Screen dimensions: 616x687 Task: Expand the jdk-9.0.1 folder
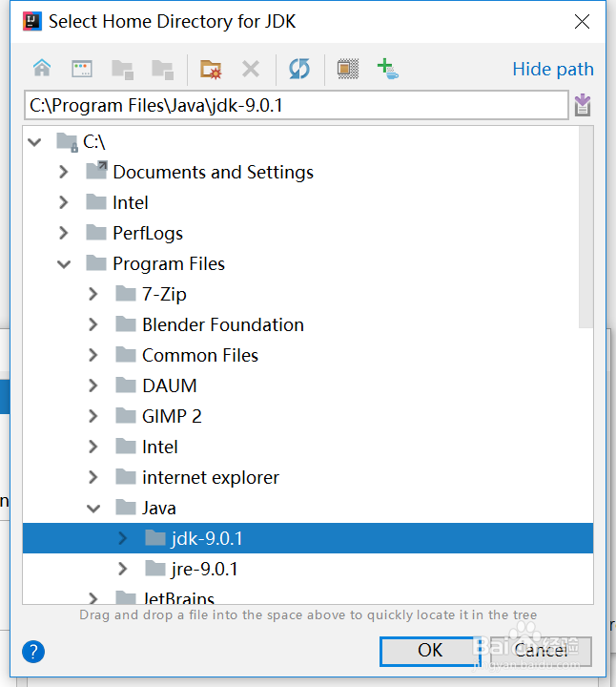[122, 538]
